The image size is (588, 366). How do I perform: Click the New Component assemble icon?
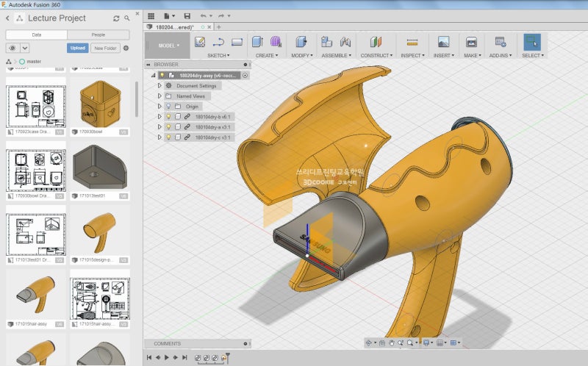pyautogui.click(x=326, y=42)
